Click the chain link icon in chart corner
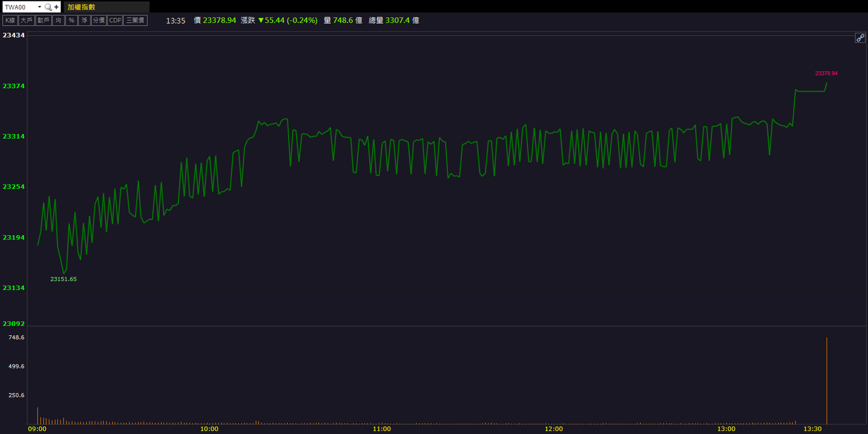868x434 pixels. coord(860,38)
